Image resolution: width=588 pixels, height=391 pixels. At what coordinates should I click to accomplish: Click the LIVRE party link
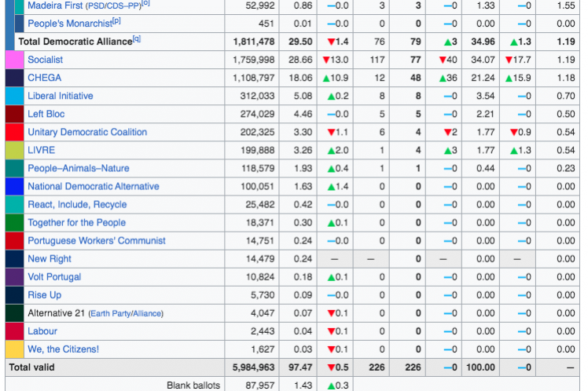(42, 150)
